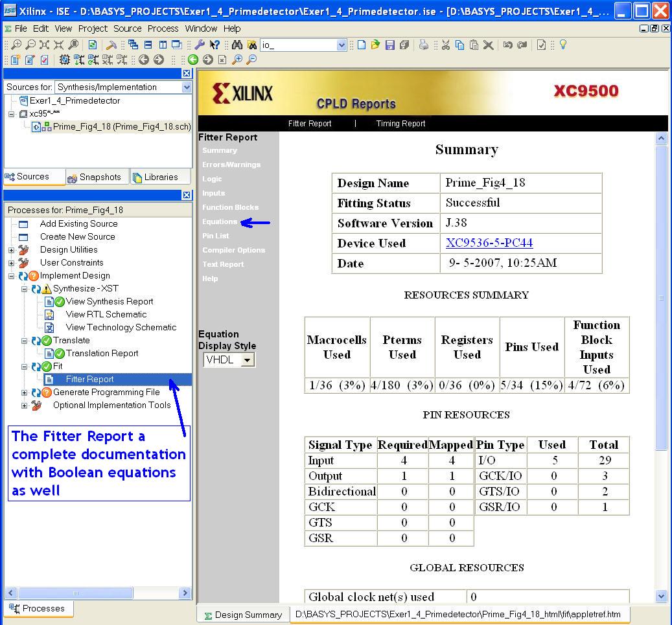Click the save all stacked disks icon
Image resolution: width=672 pixels, height=625 pixels.
[x=404, y=45]
